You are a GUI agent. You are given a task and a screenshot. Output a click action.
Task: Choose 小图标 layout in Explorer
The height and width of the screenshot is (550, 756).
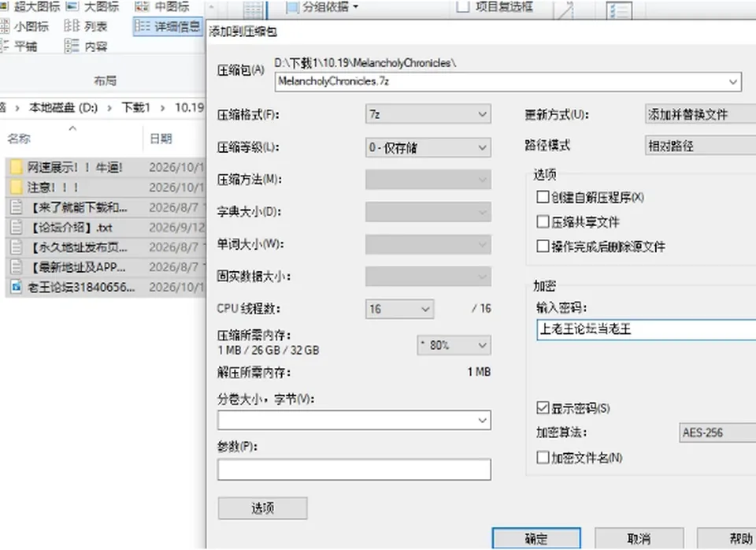[25, 26]
